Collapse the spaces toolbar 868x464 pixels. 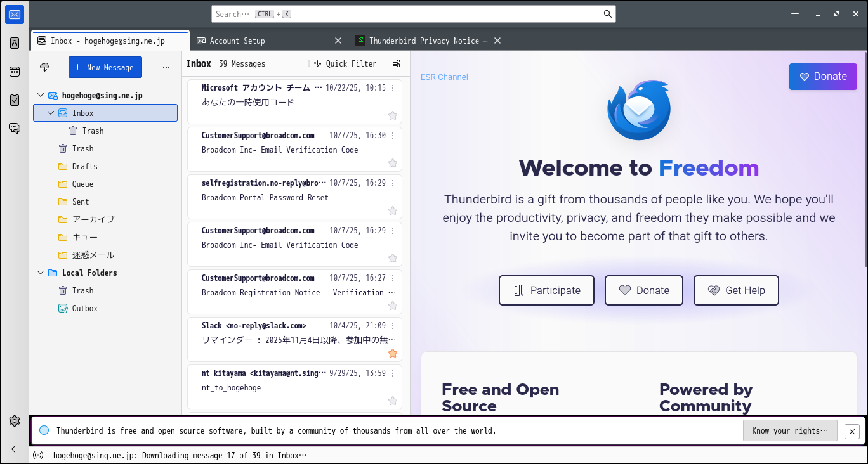click(x=15, y=449)
